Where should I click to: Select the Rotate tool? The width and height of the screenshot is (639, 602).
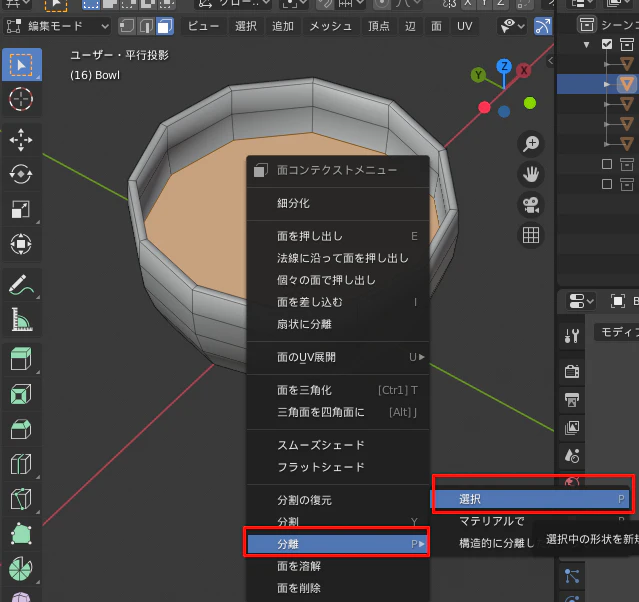[21, 174]
